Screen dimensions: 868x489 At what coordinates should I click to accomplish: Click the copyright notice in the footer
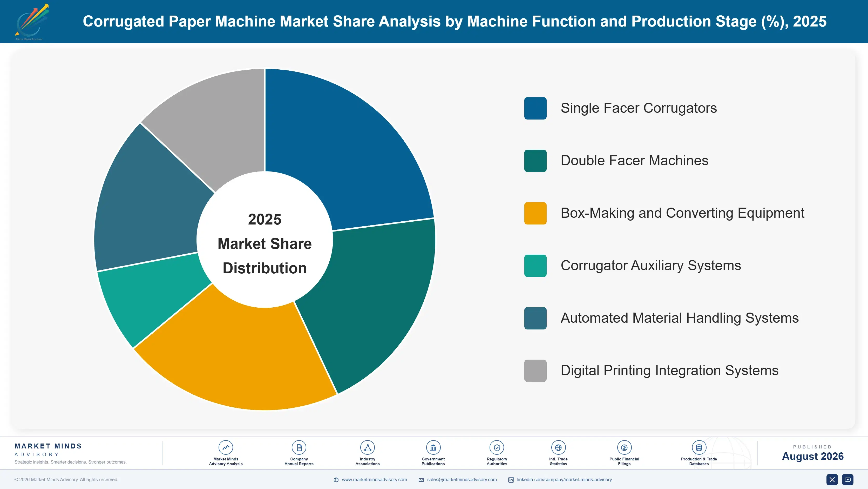pyautogui.click(x=66, y=480)
